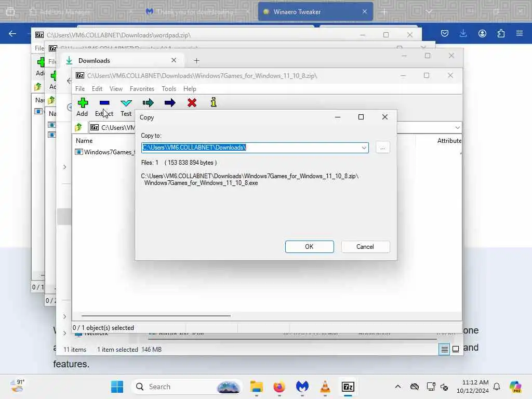Close the Downloads tab

click(174, 60)
